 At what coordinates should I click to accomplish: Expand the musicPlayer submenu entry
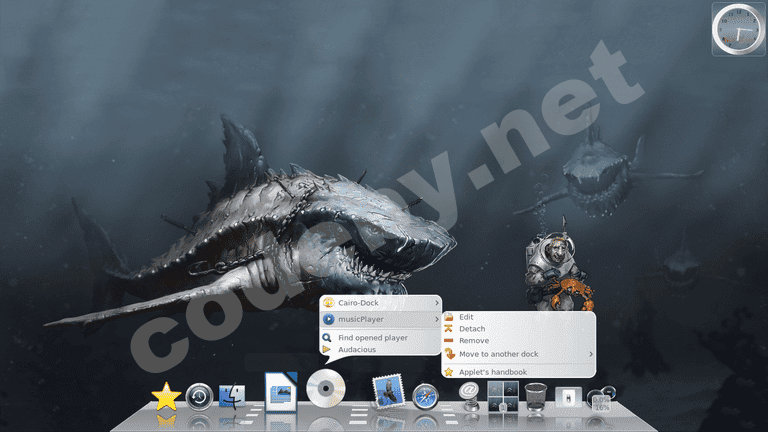point(380,319)
